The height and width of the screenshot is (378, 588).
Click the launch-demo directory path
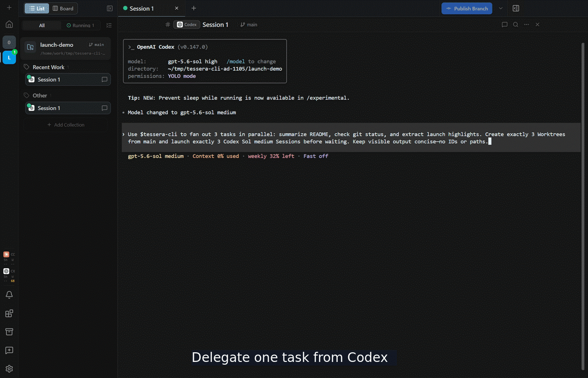click(x=225, y=69)
